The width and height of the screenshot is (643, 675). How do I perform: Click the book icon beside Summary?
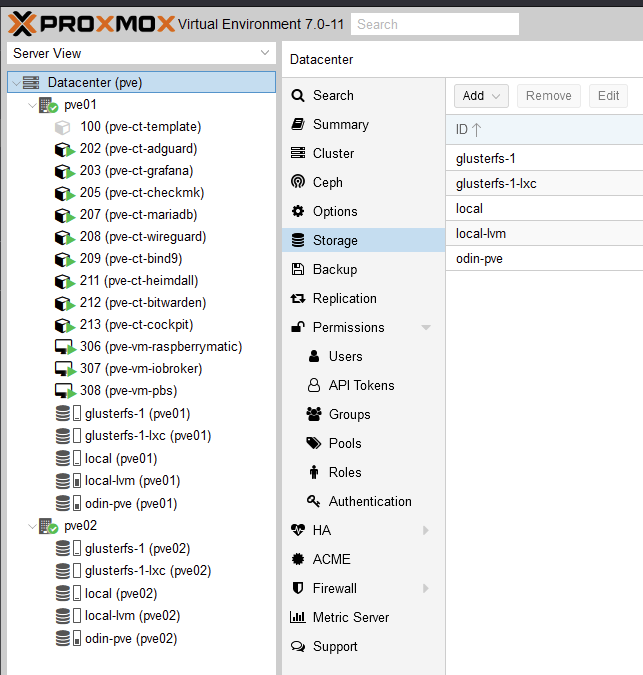(298, 124)
